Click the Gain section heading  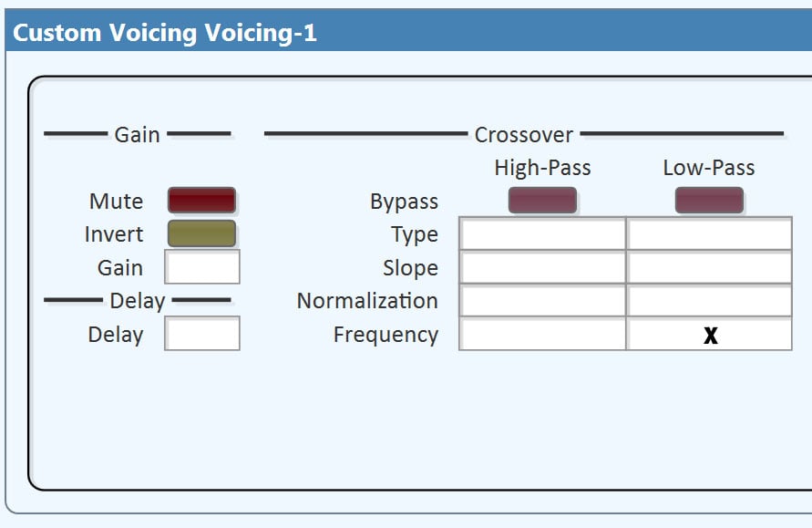(x=137, y=135)
